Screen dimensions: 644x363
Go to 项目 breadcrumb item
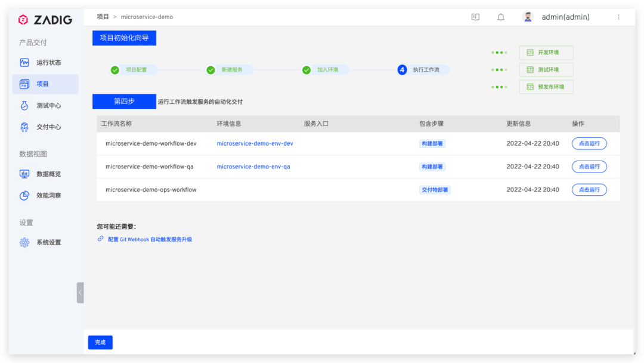(x=103, y=17)
